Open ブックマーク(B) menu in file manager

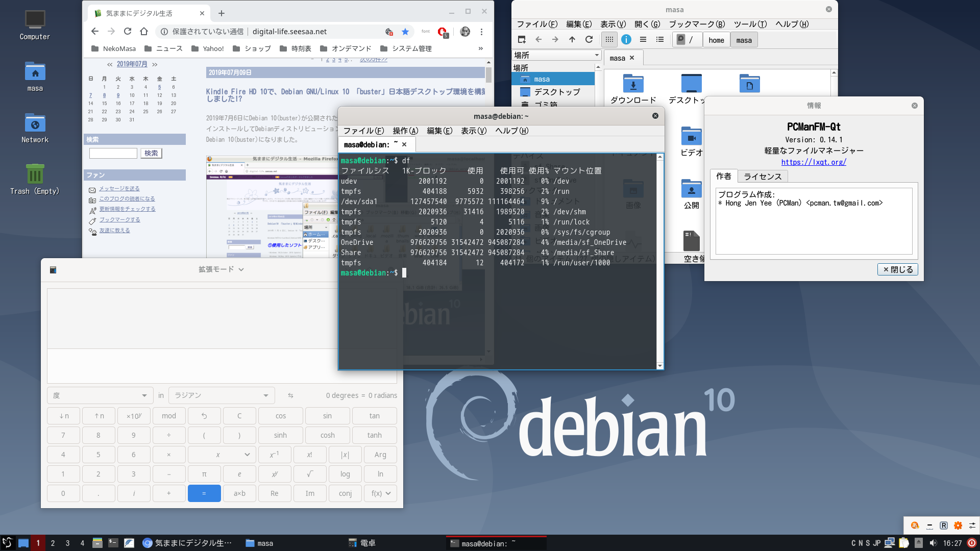pos(697,24)
